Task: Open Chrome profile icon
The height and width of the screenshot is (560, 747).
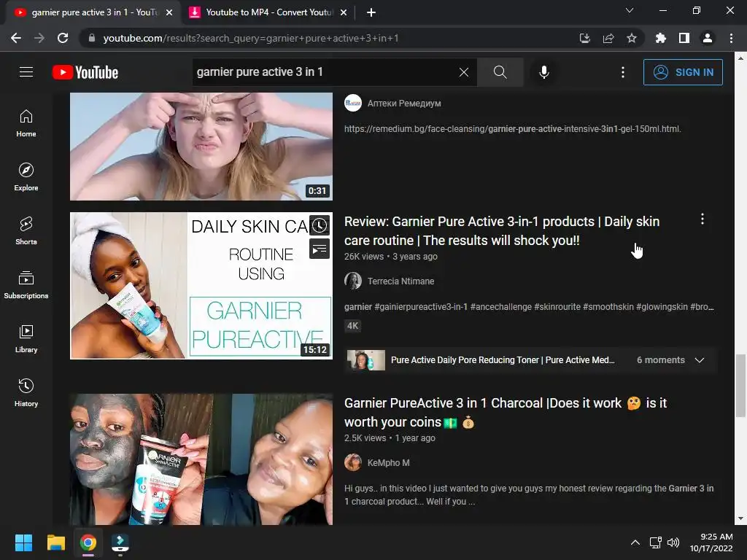Action: coord(708,38)
